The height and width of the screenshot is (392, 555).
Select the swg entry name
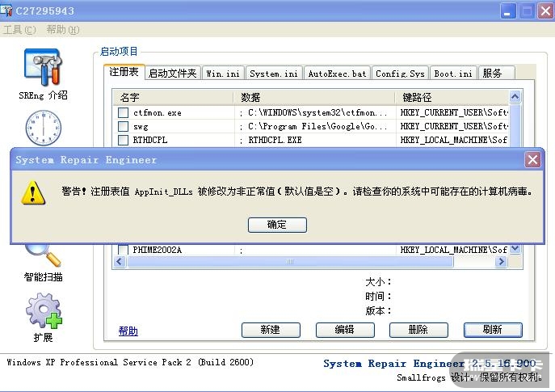coord(141,127)
